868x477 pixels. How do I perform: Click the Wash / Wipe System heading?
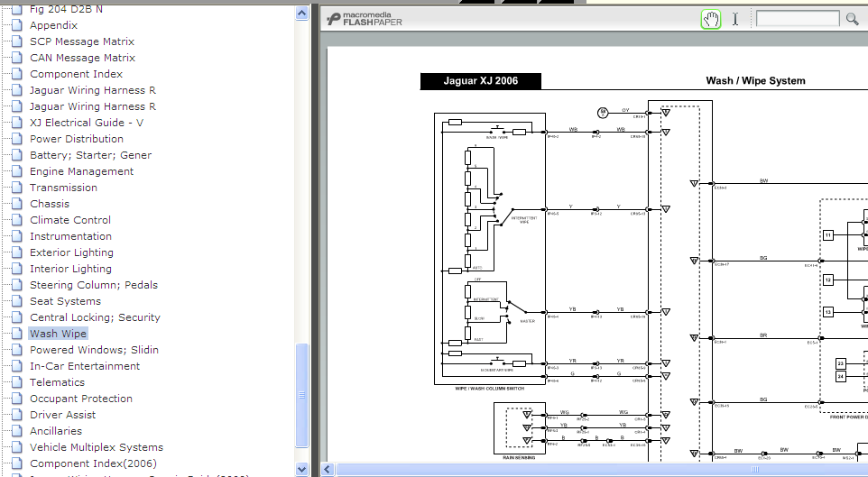pos(755,81)
